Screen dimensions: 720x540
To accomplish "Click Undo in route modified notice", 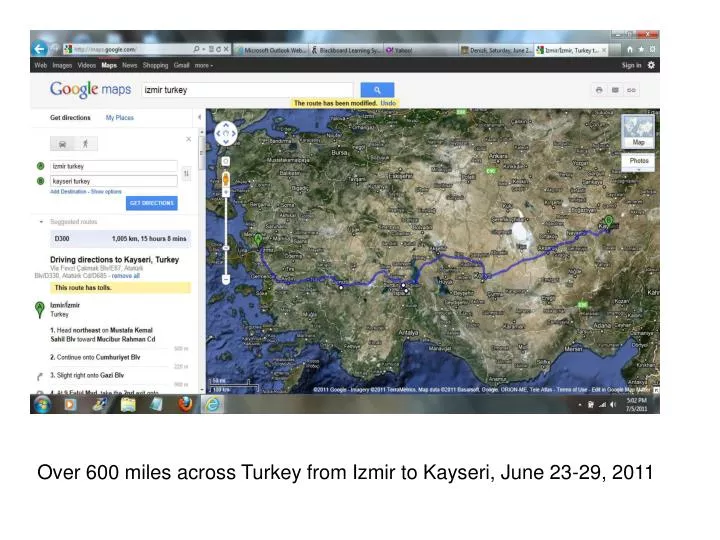I will click(x=388, y=103).
